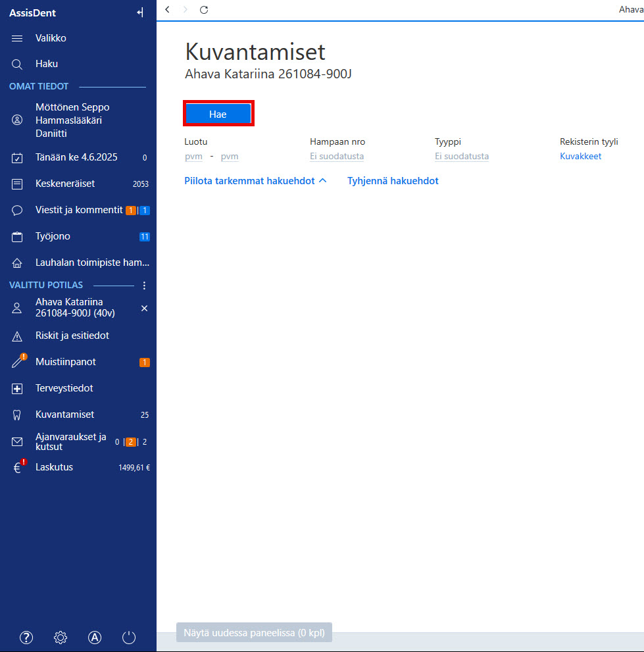The image size is (644, 652).
Task: Click the patient person icon for Ahava Katariina
Action: pos(17,308)
